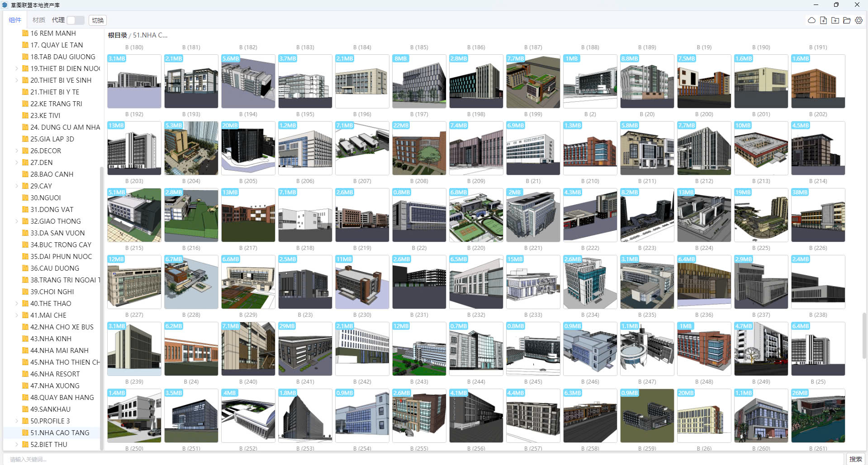This screenshot has height=465, width=868.
Task: Click the add new folder icon
Action: click(835, 20)
